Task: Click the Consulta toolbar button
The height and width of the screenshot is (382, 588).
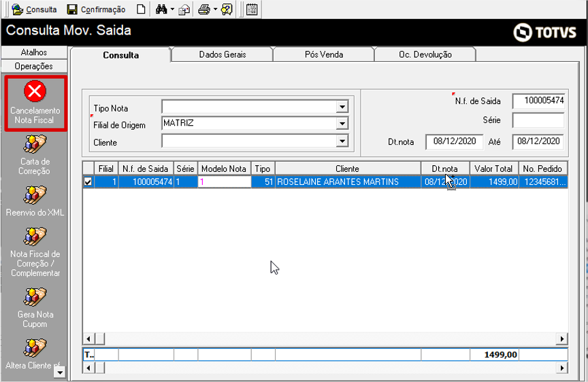Action: click(x=34, y=10)
